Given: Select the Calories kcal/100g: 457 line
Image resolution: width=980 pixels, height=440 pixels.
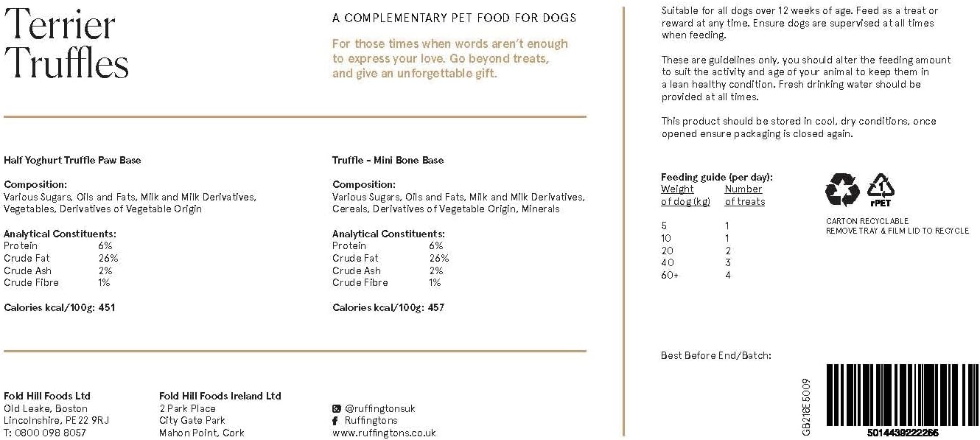Looking at the screenshot, I should 388,307.
